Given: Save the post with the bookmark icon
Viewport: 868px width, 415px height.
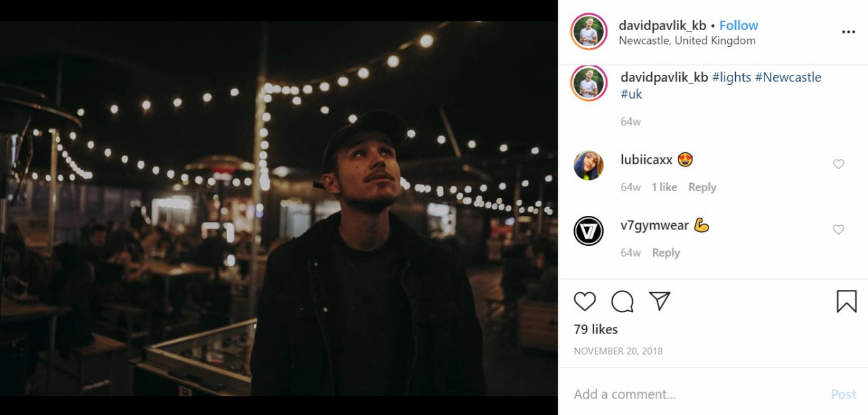Looking at the screenshot, I should coord(846,301).
